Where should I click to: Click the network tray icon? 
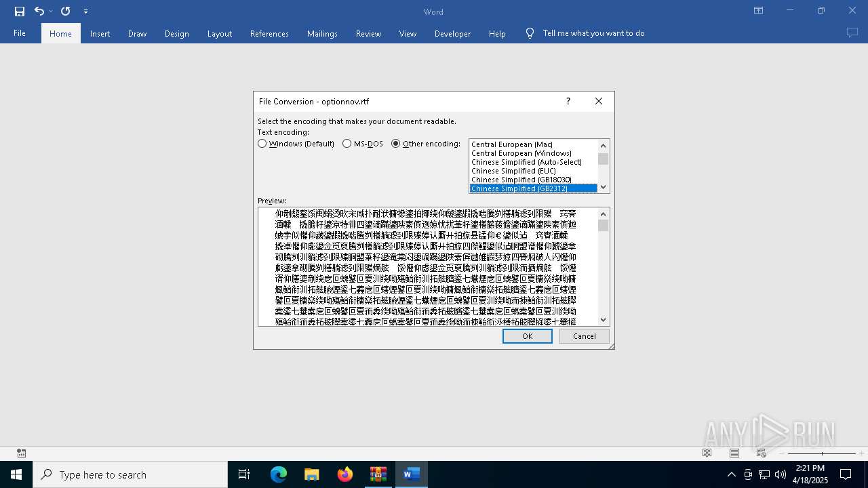click(764, 474)
